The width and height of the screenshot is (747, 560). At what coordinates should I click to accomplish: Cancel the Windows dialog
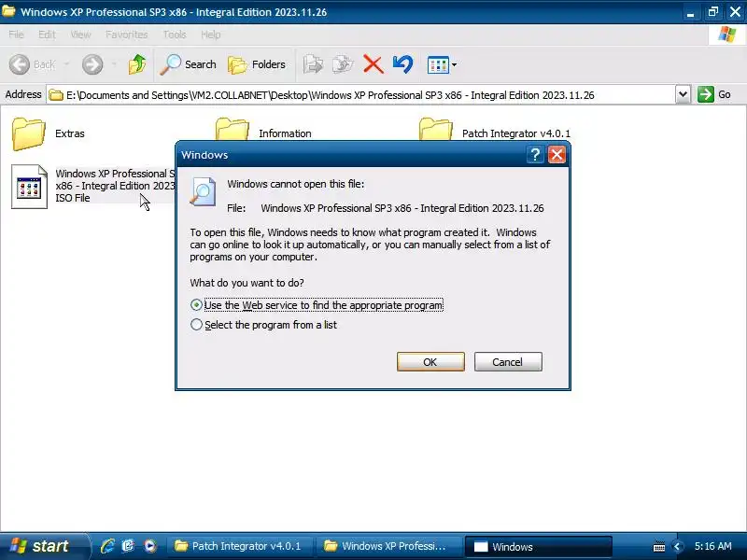[x=508, y=362]
